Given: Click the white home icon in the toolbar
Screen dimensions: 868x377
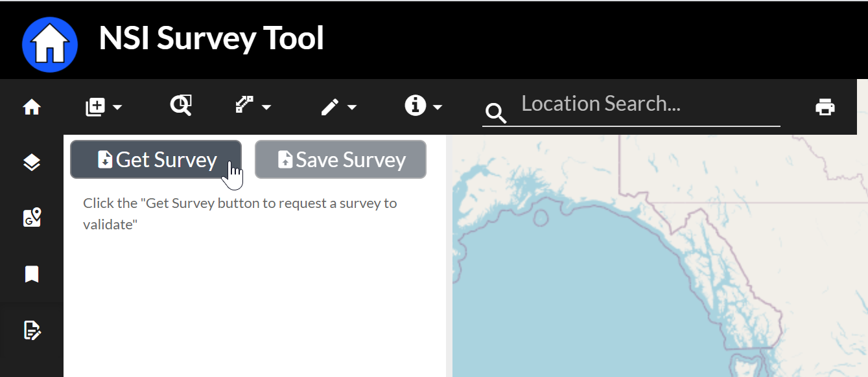Looking at the screenshot, I should click(32, 107).
